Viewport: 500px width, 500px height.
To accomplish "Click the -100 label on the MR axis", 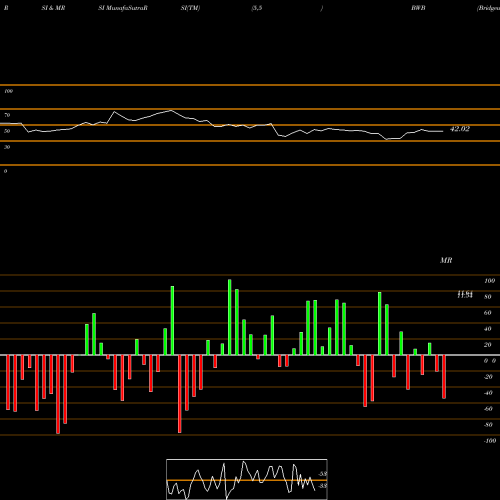I will 490,441.
